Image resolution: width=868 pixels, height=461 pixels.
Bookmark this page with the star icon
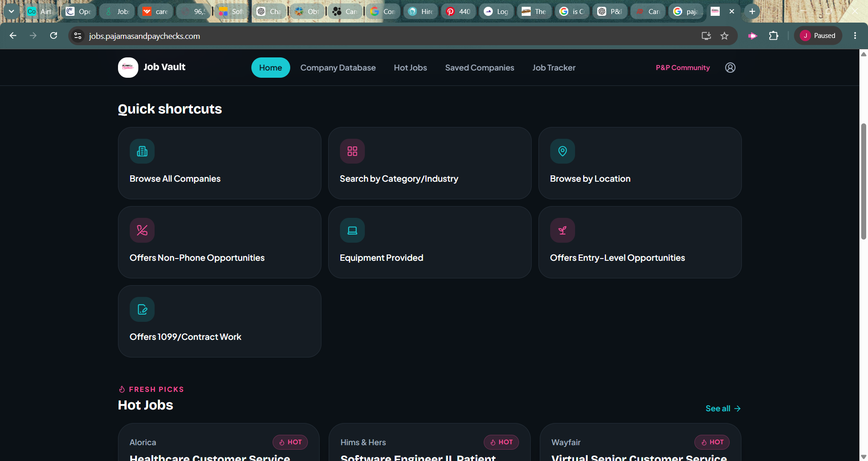(x=724, y=36)
